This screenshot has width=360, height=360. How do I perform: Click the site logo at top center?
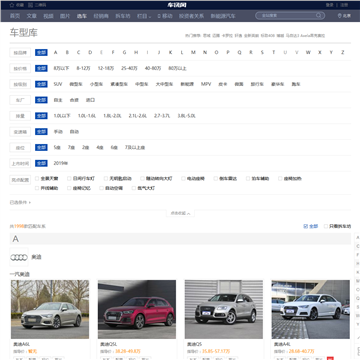click(177, 5)
